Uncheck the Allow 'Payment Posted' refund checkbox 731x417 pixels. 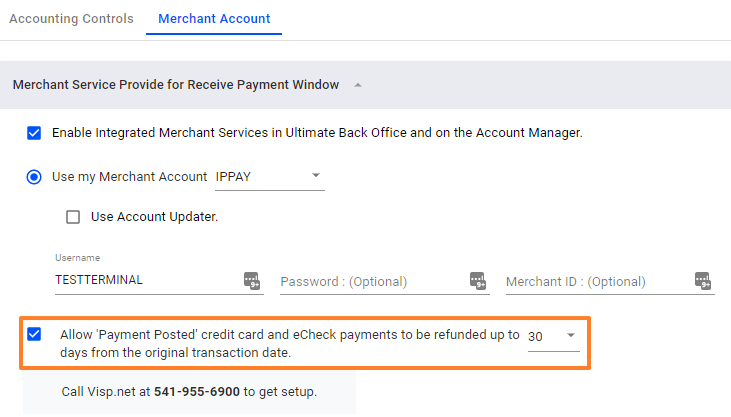(x=34, y=334)
